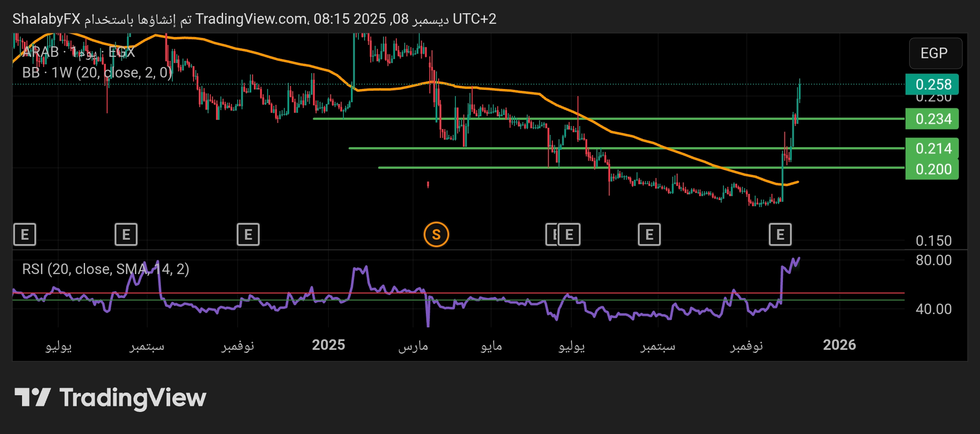
Task: Open the EGP currency selector
Action: (935, 53)
